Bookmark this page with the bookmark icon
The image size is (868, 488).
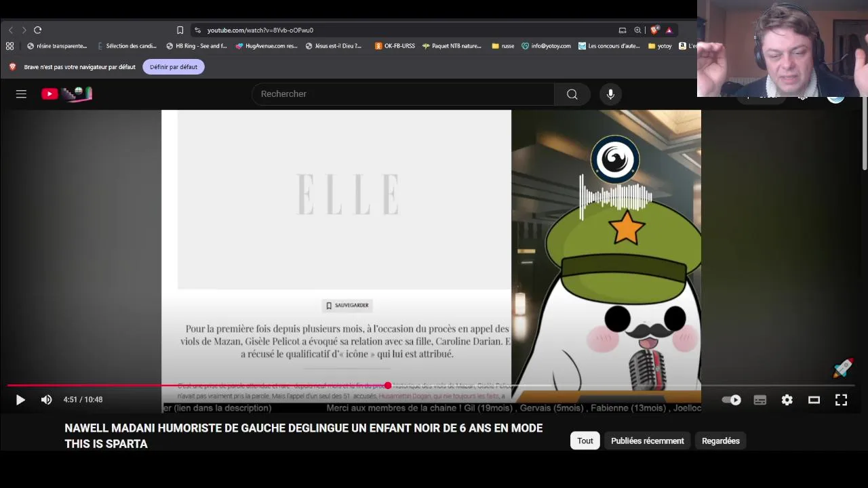(x=180, y=30)
